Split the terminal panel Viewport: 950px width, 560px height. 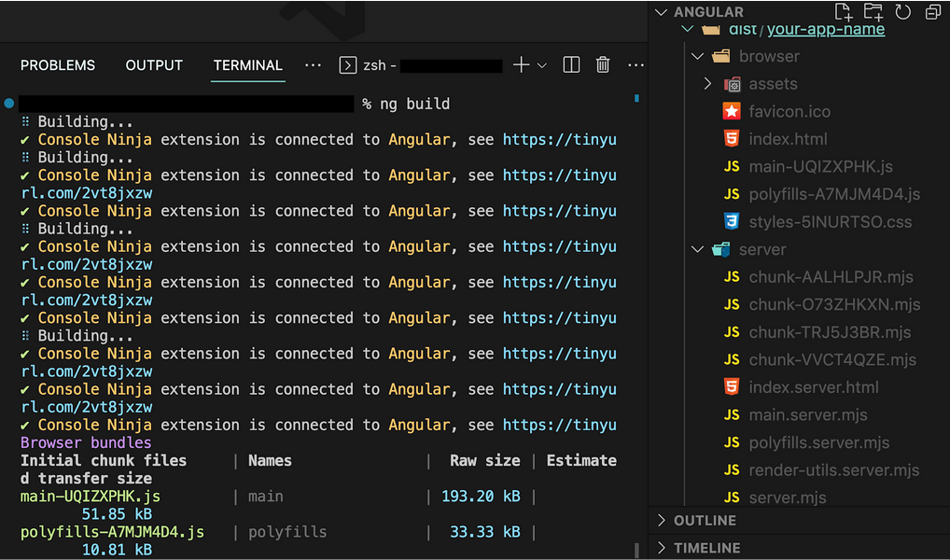pos(571,64)
